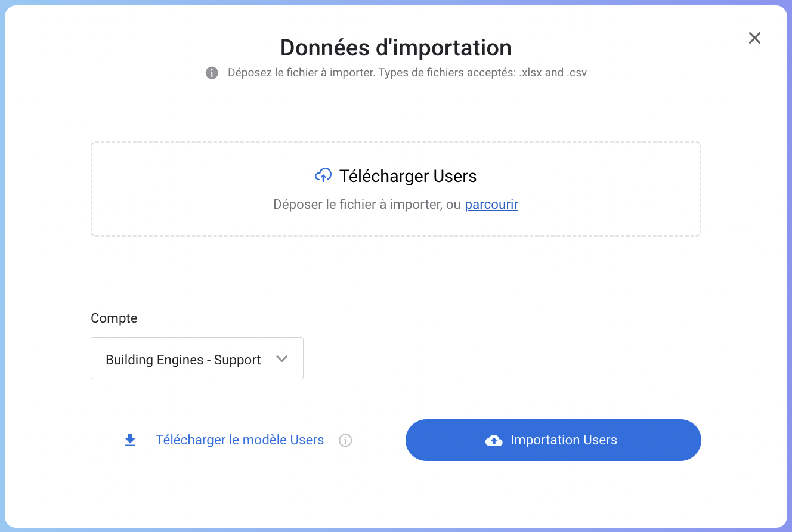792x532 pixels.
Task: Click the empty space right of Compte dropdown
Action: 501,358
